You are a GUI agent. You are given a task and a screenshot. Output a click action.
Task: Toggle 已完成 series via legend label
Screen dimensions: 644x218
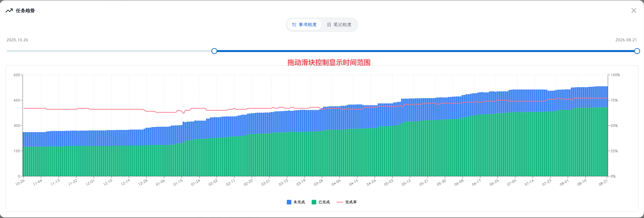(x=324, y=202)
